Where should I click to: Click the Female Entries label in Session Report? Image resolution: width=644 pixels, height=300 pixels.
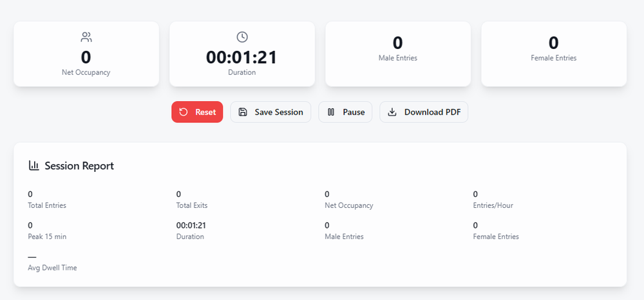[x=496, y=237]
